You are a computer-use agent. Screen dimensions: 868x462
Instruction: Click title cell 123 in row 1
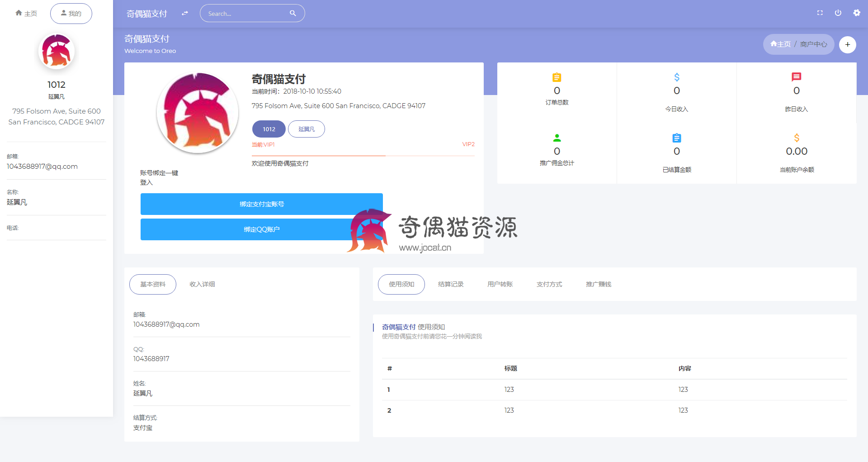tap(509, 390)
